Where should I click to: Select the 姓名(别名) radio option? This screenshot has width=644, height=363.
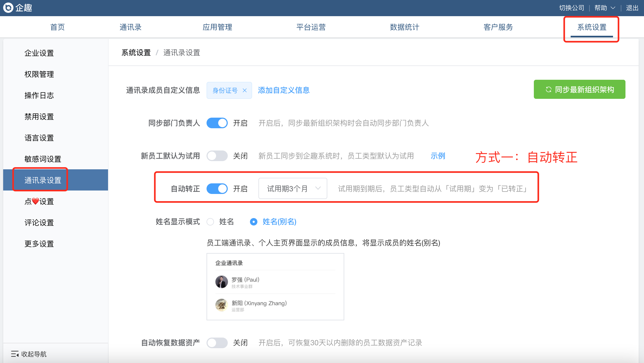pyautogui.click(x=254, y=222)
